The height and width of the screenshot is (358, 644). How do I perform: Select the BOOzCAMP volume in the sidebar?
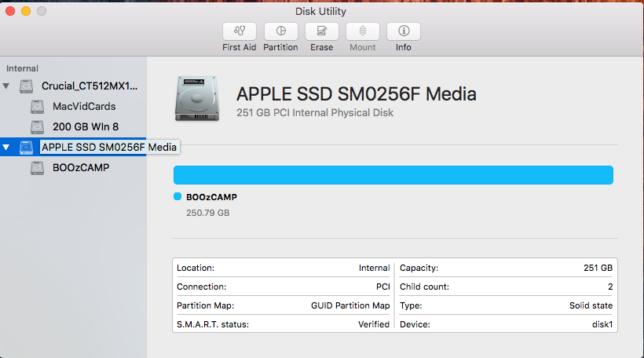(x=81, y=167)
